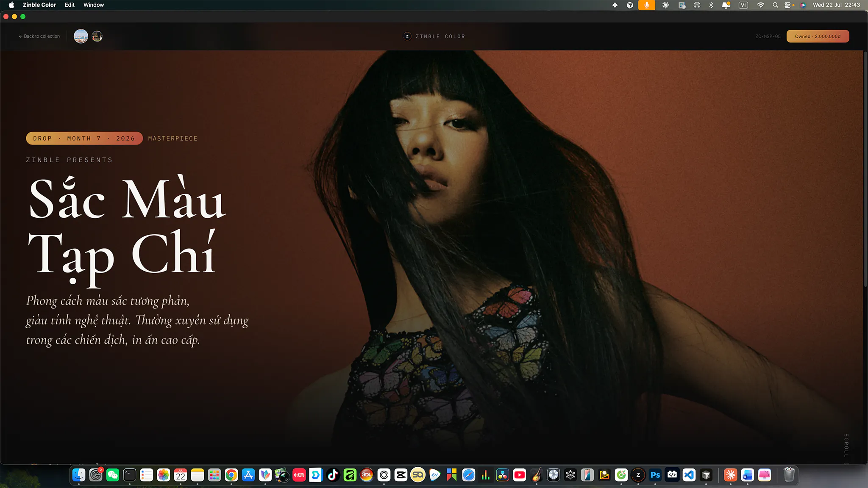Viewport: 868px width, 488px height.
Task: Open the Edit menu
Action: pos(70,5)
